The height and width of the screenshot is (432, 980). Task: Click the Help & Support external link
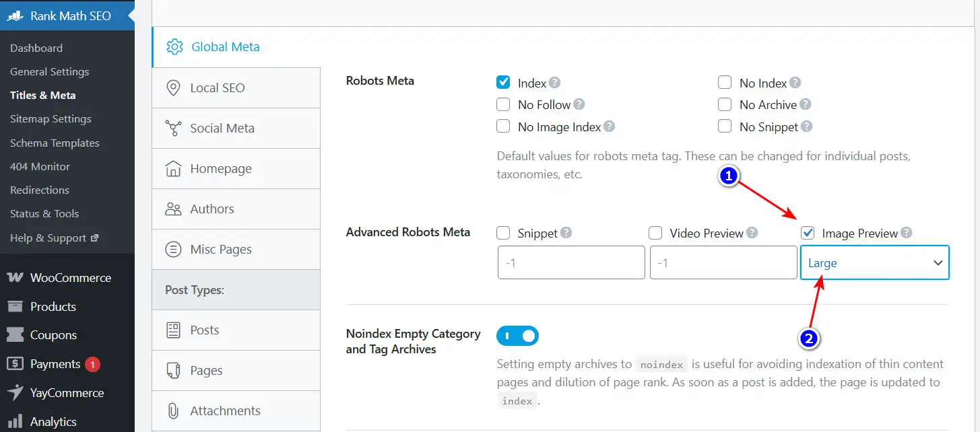(x=48, y=237)
